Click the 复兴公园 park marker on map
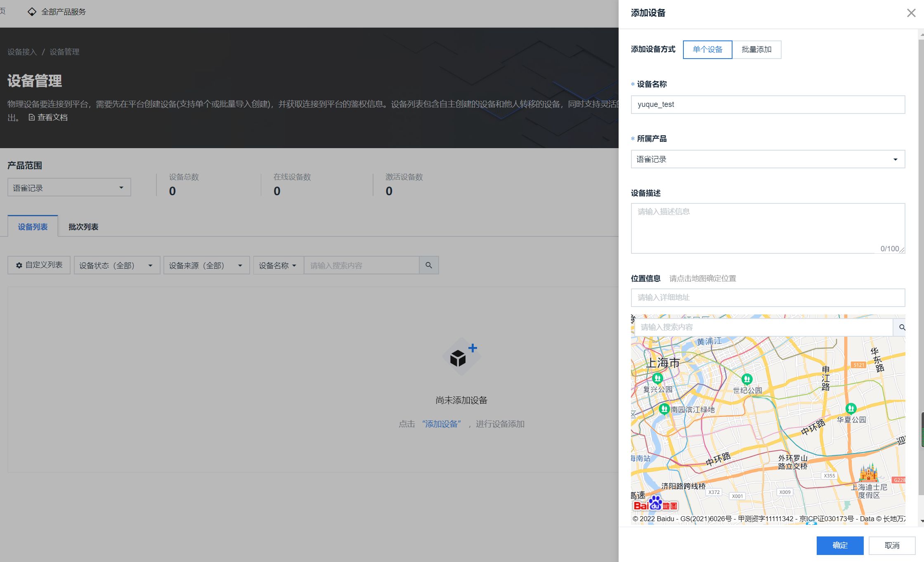The height and width of the screenshot is (562, 924). point(657,378)
